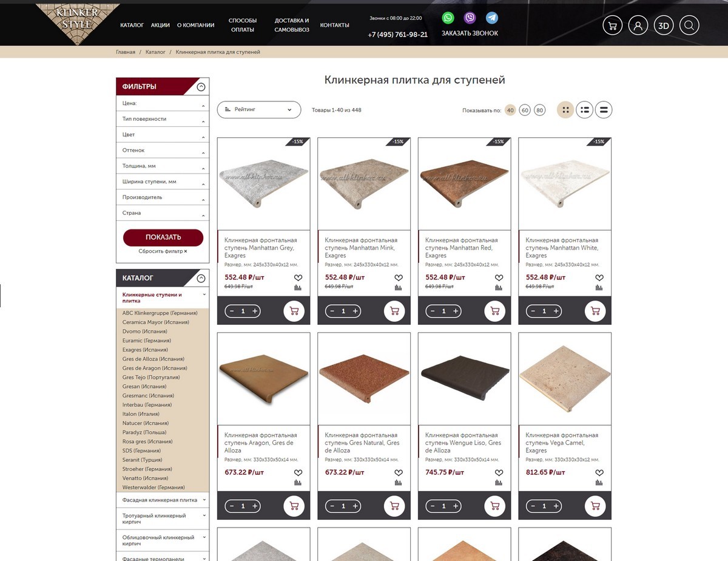The image size is (728, 561).
Task: Switch to compact rows view layout
Action: click(x=604, y=110)
